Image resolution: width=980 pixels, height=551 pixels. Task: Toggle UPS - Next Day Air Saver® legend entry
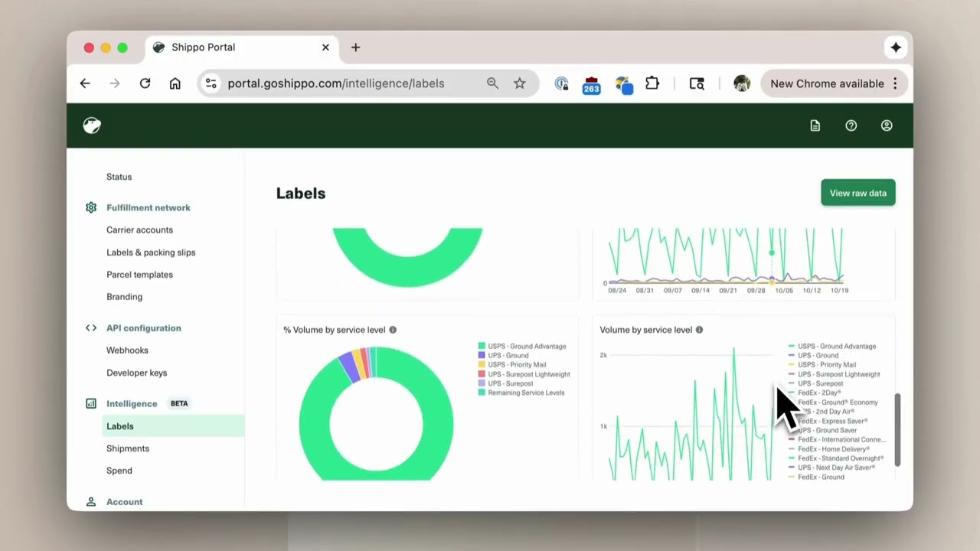[x=831, y=468]
